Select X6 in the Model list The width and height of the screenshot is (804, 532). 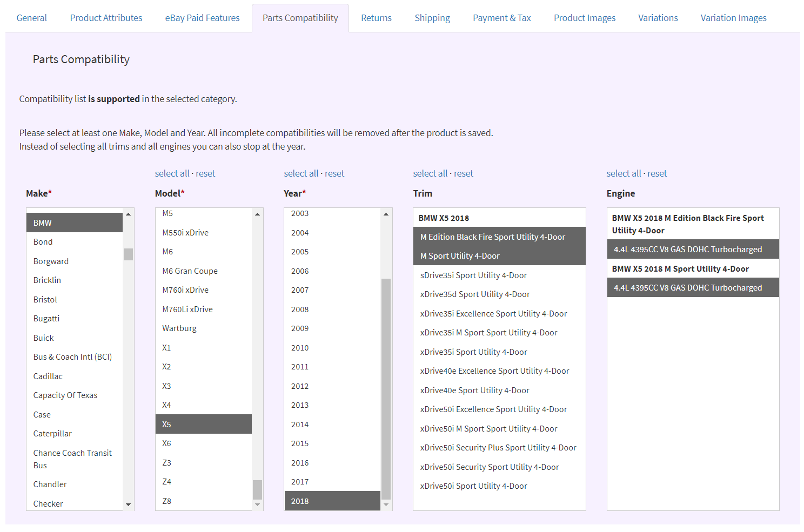[x=204, y=443]
